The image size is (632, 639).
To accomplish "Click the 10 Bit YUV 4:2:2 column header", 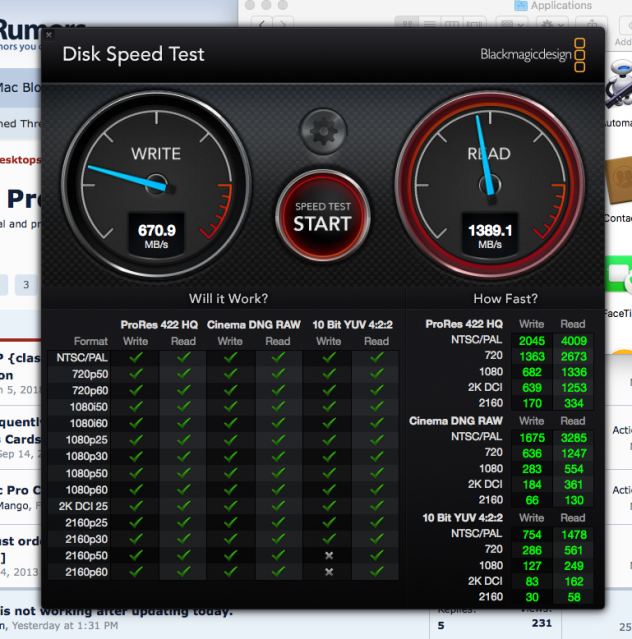I will click(x=352, y=325).
